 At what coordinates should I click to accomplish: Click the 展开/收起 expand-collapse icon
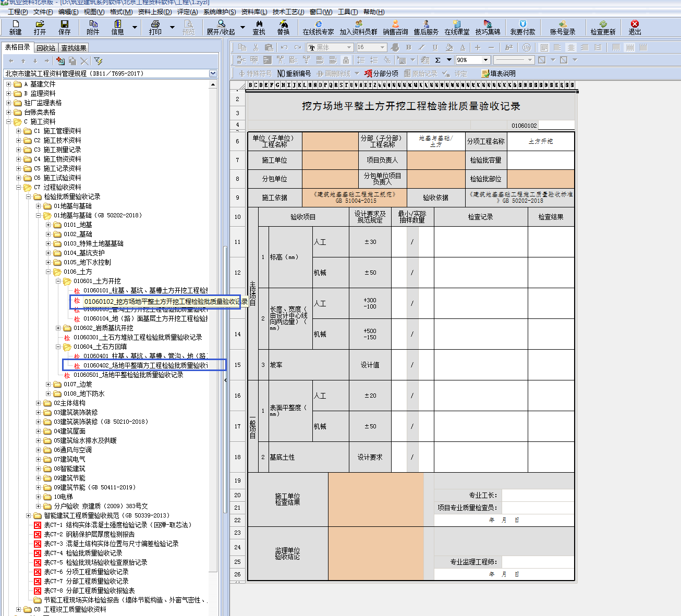pyautogui.click(x=221, y=27)
